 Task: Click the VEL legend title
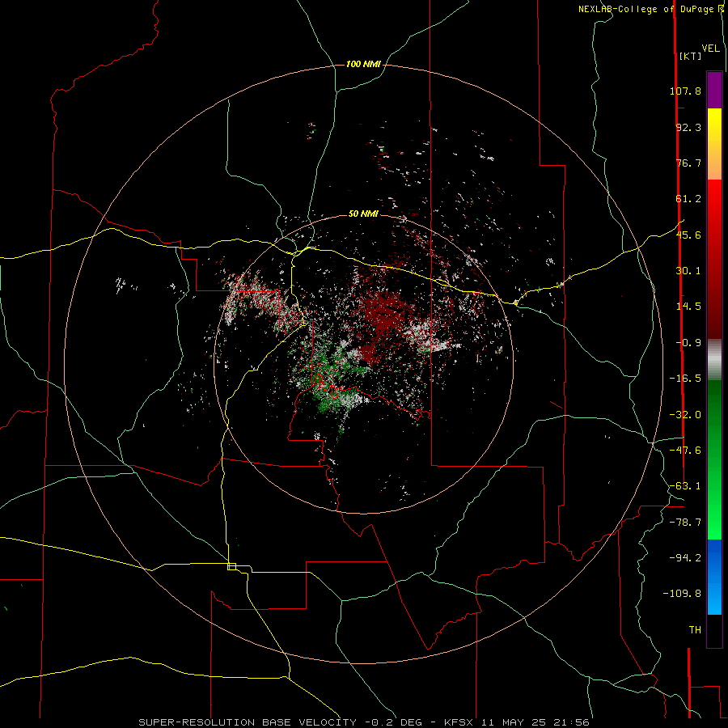[x=710, y=49]
